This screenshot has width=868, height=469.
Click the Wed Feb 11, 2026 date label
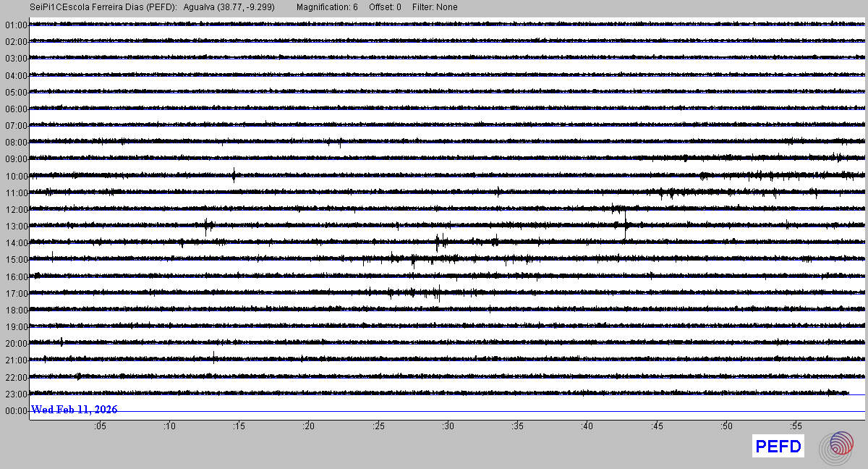(x=75, y=410)
